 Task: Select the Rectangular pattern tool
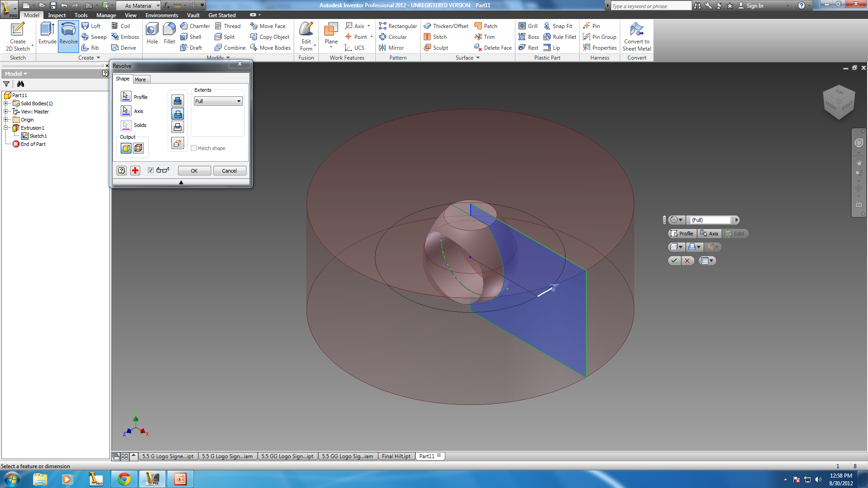point(398,26)
